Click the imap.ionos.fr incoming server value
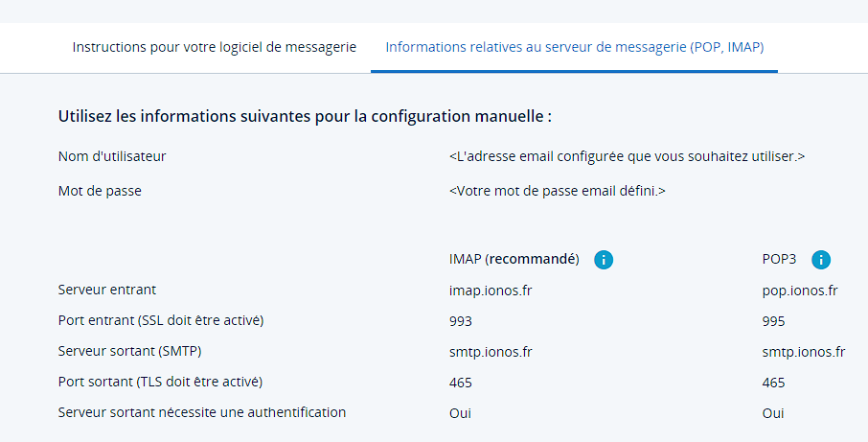Viewport: 868px width, 442px height. [x=489, y=291]
